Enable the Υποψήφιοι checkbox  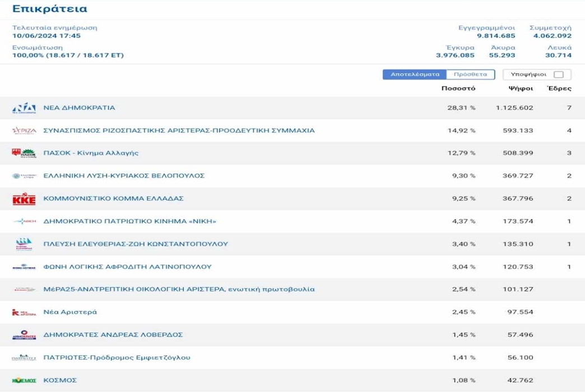pos(558,74)
